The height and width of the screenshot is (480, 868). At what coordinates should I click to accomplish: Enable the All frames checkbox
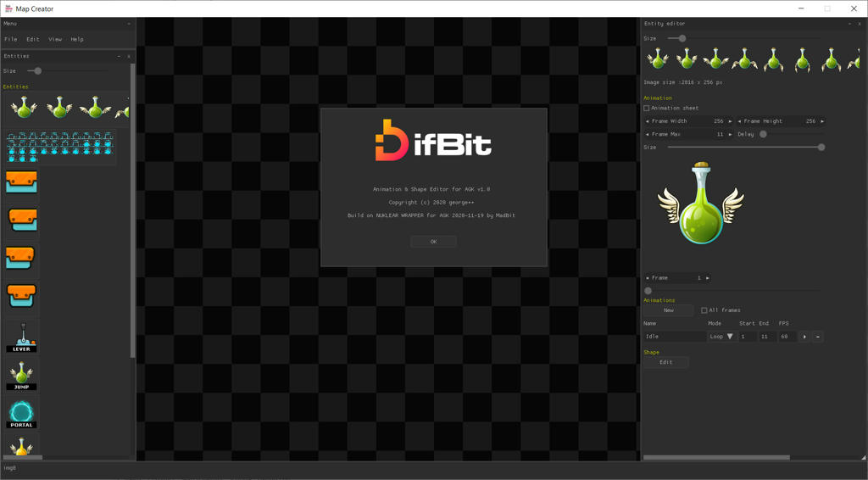point(704,310)
